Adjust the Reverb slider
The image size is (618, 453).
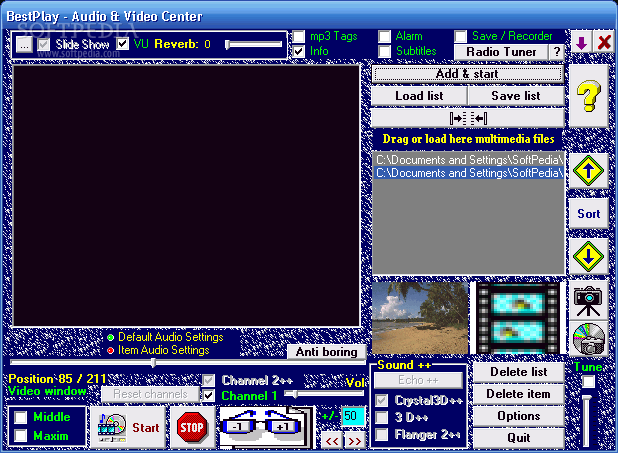pyautogui.click(x=254, y=44)
